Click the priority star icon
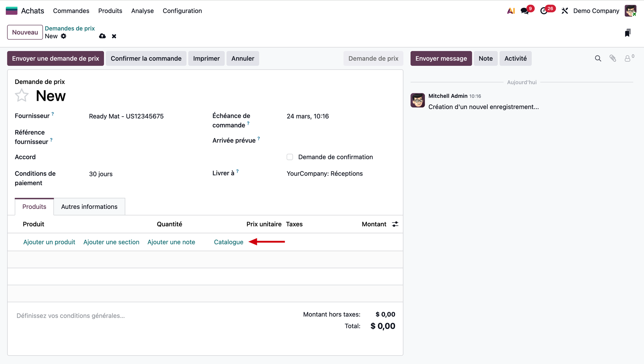644x364 pixels. pyautogui.click(x=22, y=96)
